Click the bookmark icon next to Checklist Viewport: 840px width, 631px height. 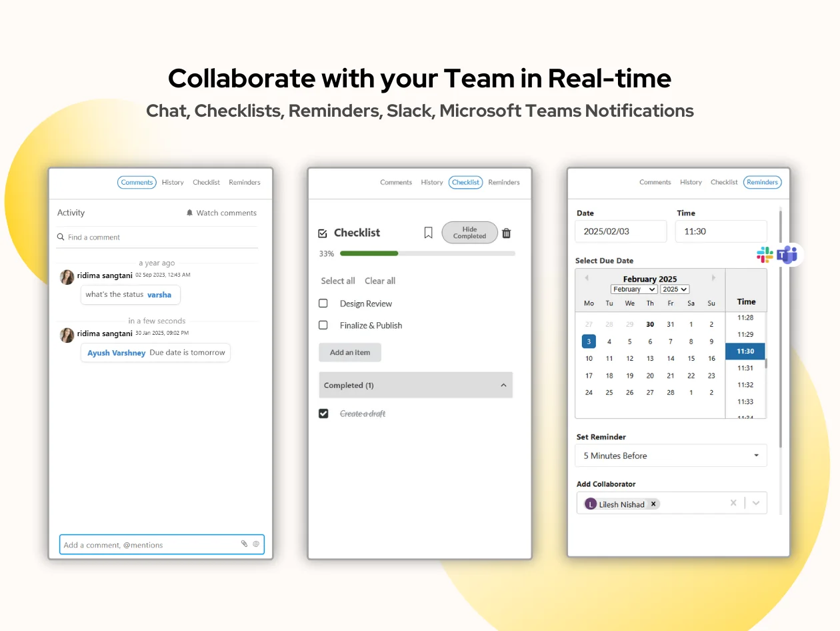coord(428,232)
